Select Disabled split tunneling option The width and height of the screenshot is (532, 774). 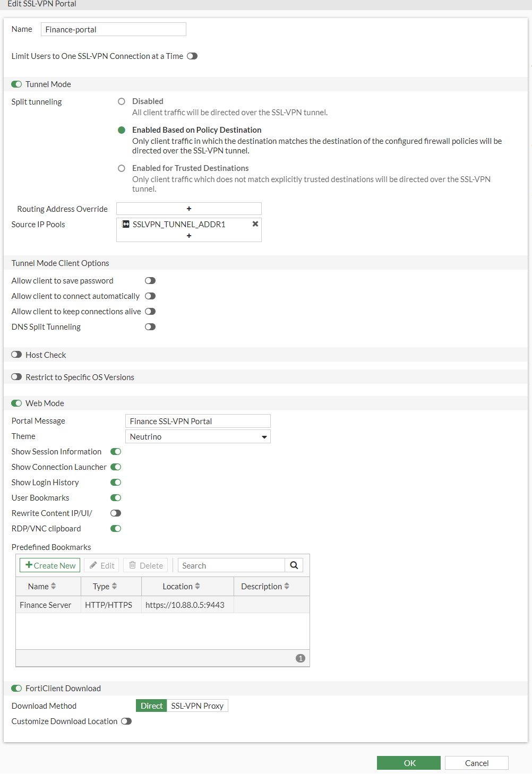coord(122,101)
